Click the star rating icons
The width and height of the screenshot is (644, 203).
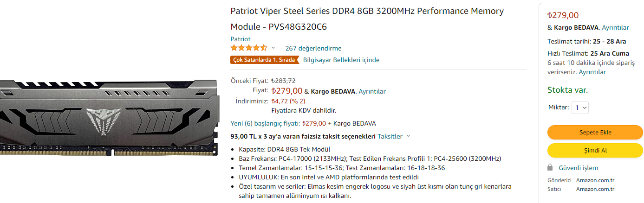pyautogui.click(x=249, y=48)
